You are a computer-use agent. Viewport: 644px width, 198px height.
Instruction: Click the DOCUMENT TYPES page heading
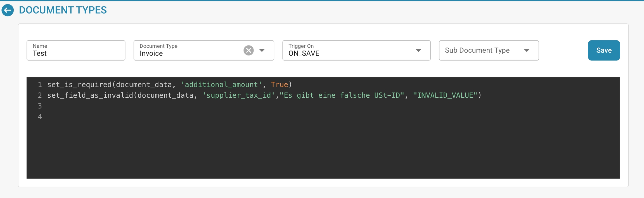click(63, 10)
